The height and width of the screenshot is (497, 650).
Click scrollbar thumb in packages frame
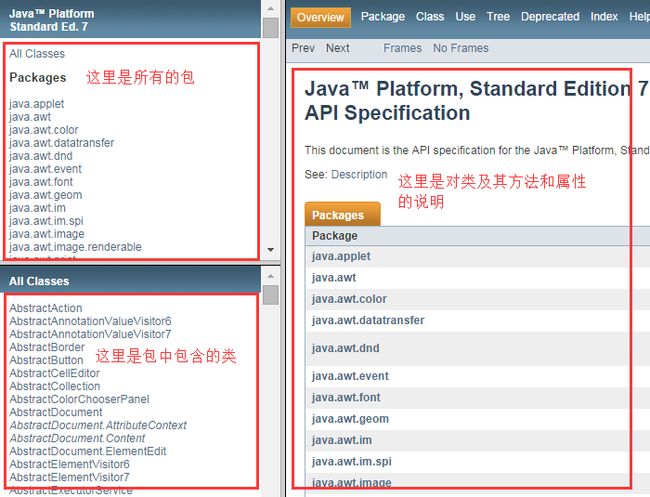pos(271,27)
